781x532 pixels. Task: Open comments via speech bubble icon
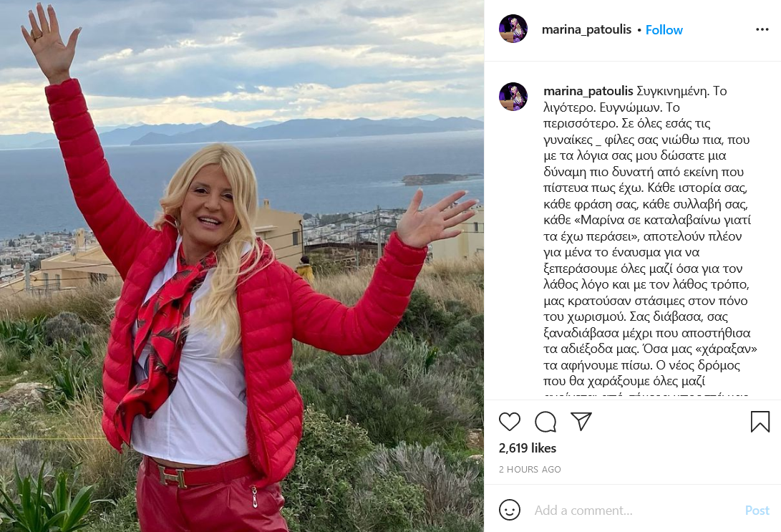pos(545,422)
